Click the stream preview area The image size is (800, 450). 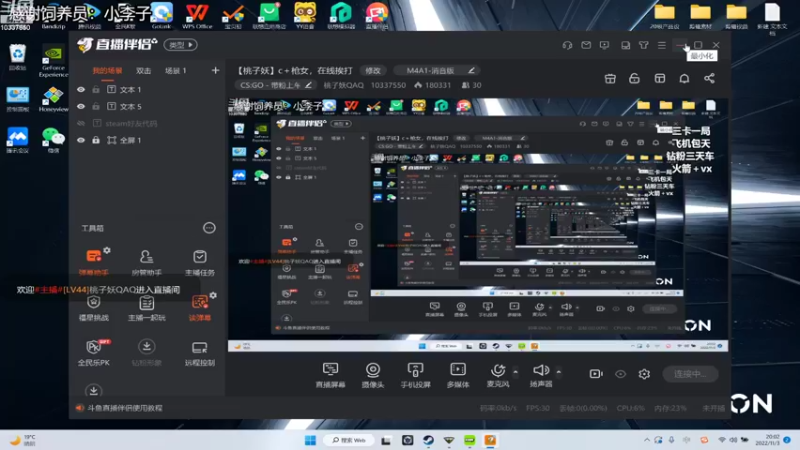478,225
